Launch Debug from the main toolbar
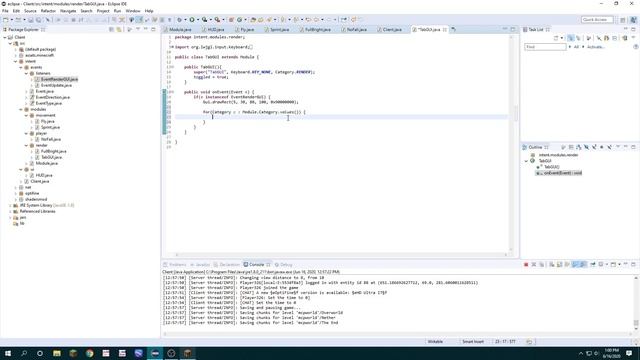640x360 pixels. pyautogui.click(x=180, y=20)
